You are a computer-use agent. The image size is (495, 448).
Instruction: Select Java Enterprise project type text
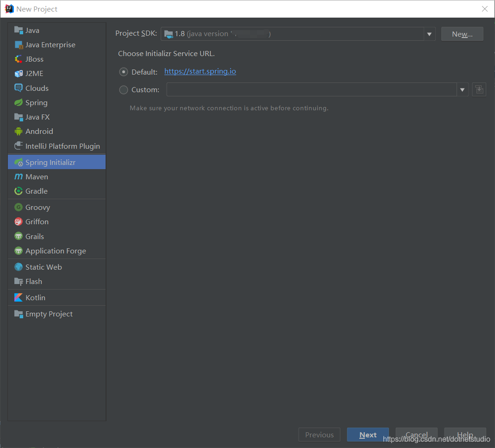(x=50, y=45)
